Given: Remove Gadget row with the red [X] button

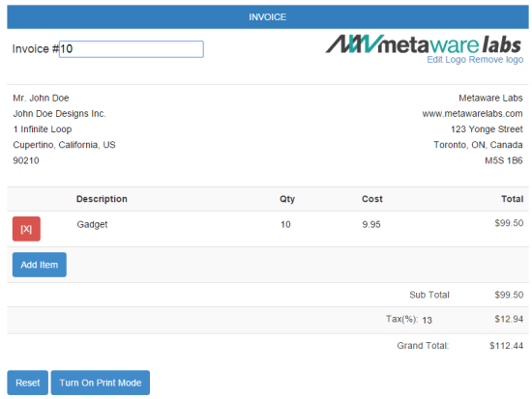Looking at the screenshot, I should 26,229.
